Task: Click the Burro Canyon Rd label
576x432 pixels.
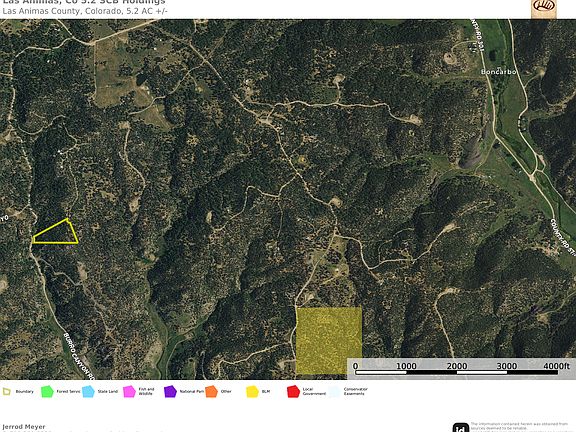Action: click(80, 356)
